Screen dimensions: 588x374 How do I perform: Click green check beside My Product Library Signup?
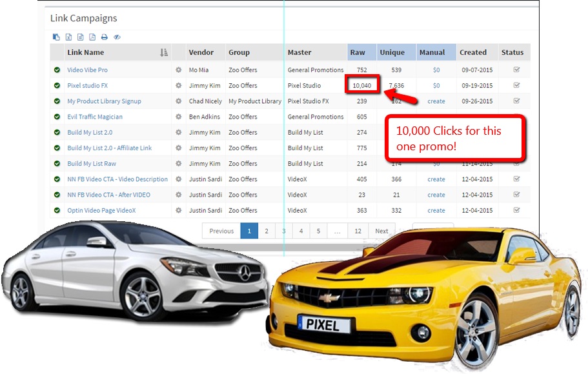[x=57, y=101]
